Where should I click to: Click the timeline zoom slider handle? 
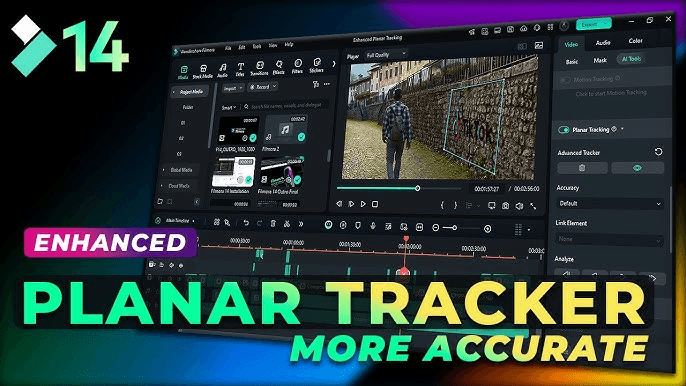coord(455,228)
